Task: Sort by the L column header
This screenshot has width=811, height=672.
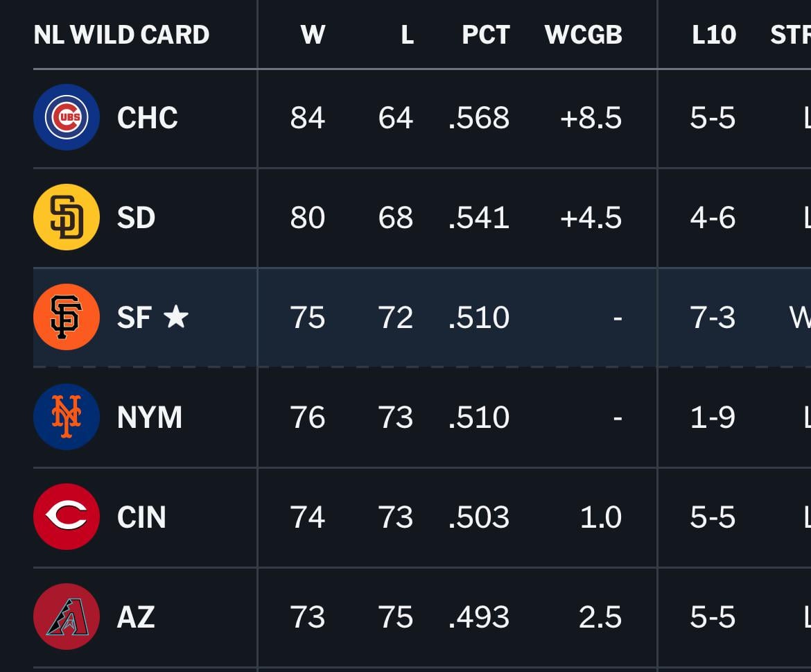Action: [407, 35]
